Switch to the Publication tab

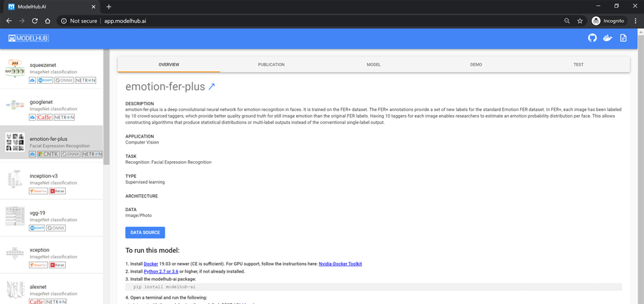pos(271,64)
